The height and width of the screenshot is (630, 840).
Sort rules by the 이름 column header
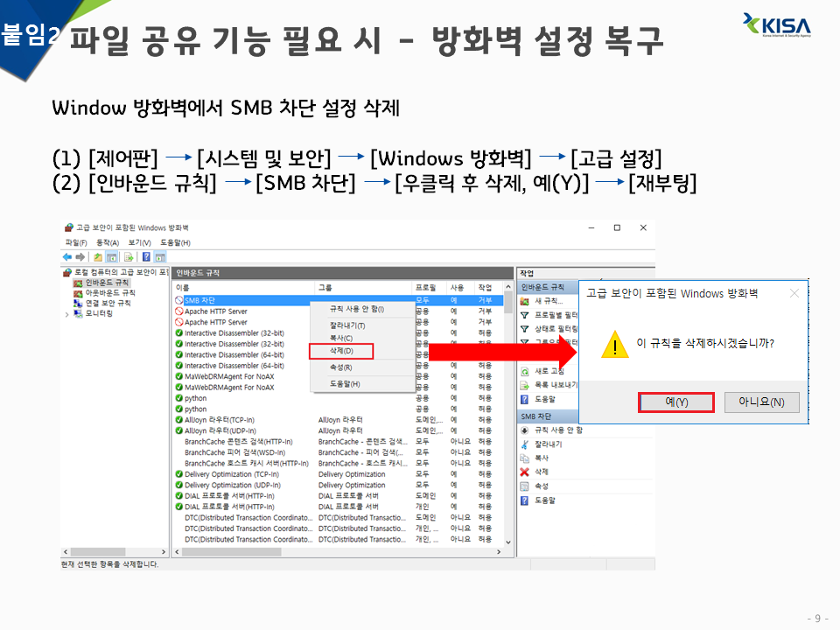[x=244, y=288]
